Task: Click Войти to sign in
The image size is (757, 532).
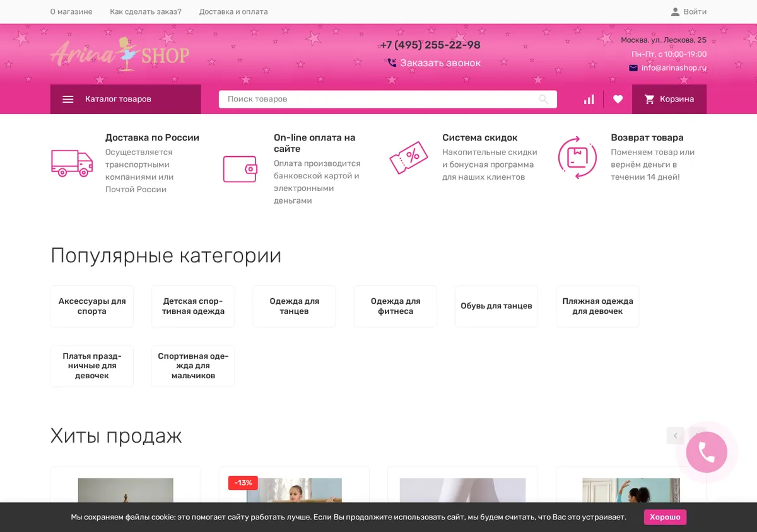Action: [x=688, y=11]
